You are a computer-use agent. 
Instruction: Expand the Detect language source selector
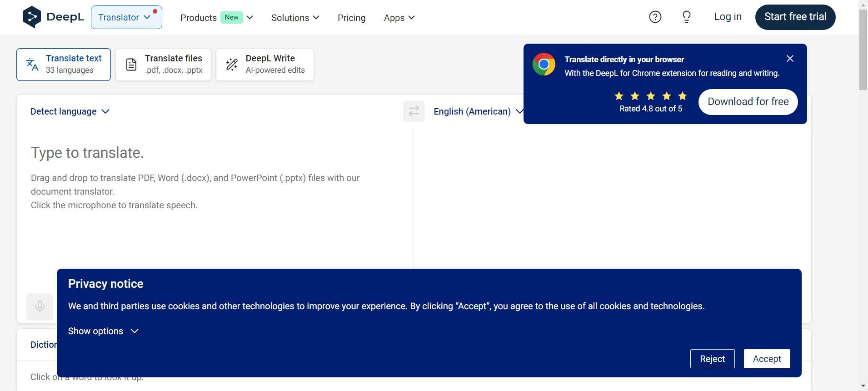[70, 111]
